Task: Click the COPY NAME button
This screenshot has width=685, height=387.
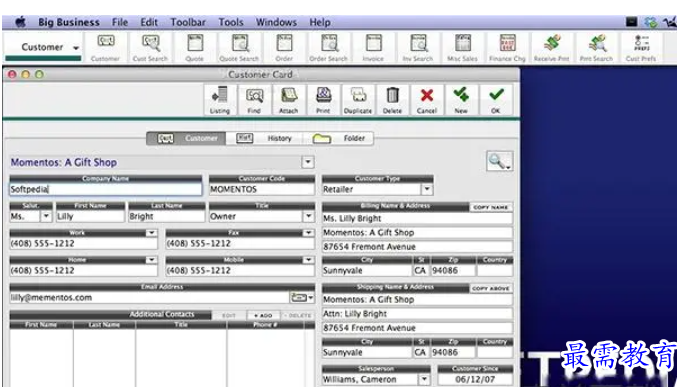Action: (491, 207)
